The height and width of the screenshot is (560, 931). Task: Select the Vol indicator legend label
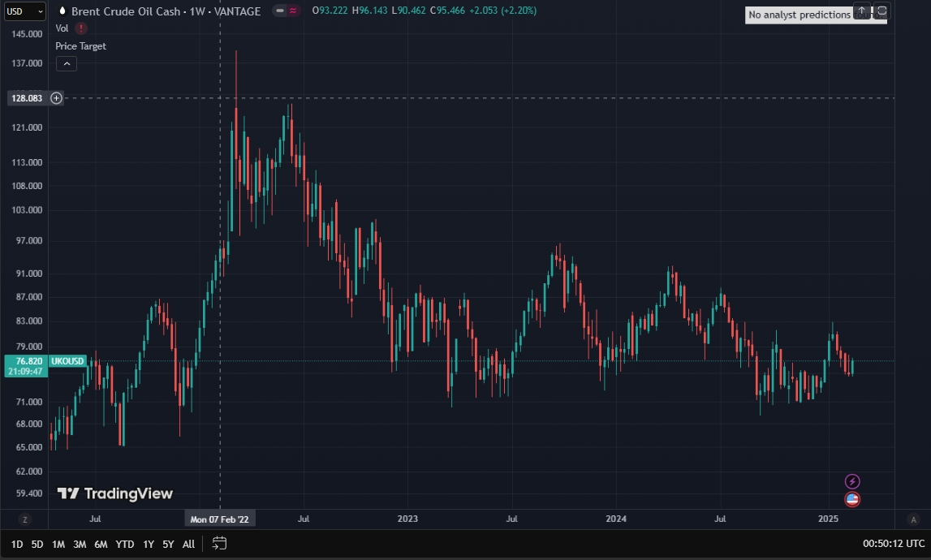tap(62, 28)
